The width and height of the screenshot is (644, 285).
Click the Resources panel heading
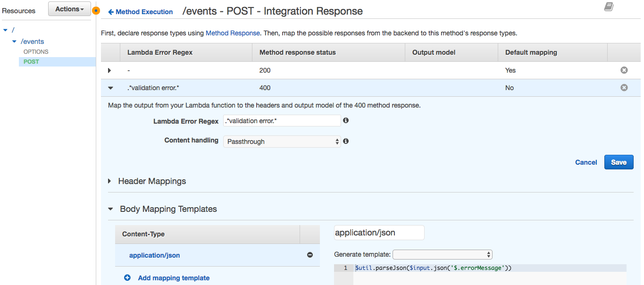(19, 10)
